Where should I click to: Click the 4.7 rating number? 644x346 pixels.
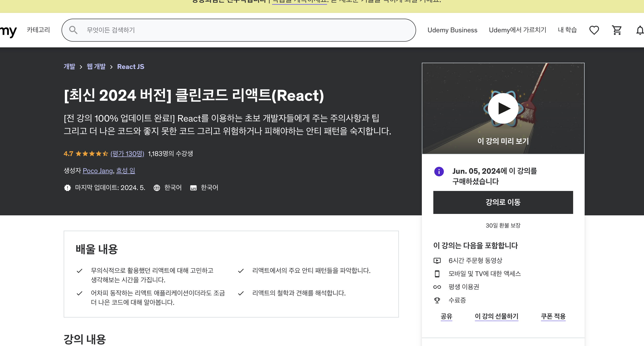(68, 154)
